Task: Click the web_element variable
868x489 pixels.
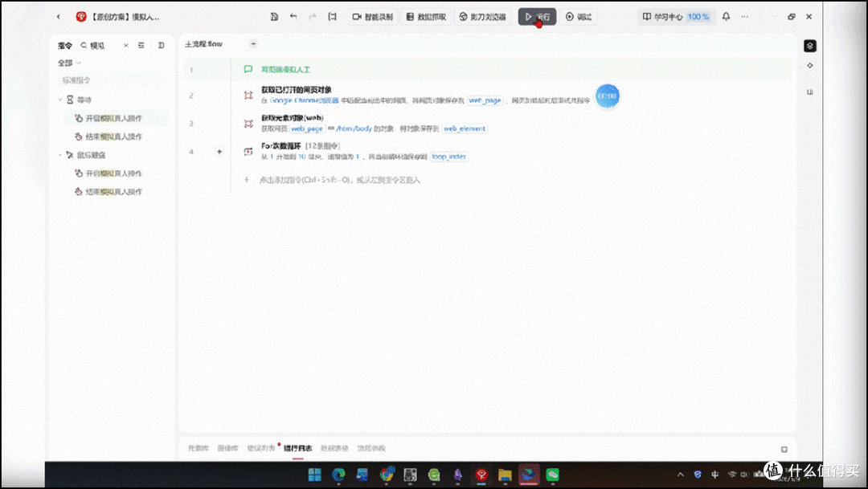Action: [465, 128]
